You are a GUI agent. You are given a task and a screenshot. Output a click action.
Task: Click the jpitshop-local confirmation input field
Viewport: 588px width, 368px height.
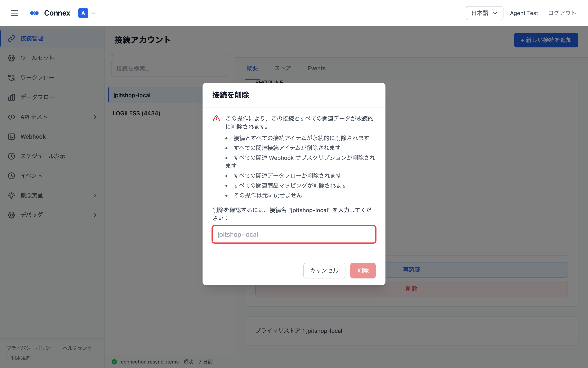pos(294,234)
